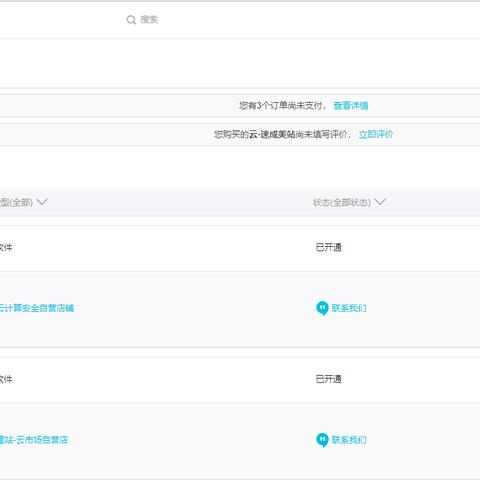Focus the 搜索 search field

click(x=149, y=20)
